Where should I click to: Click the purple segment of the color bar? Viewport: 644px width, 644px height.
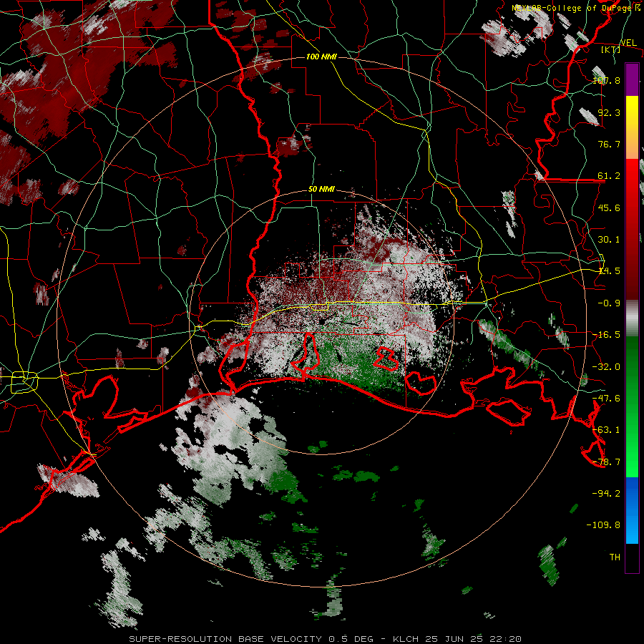tap(632, 79)
